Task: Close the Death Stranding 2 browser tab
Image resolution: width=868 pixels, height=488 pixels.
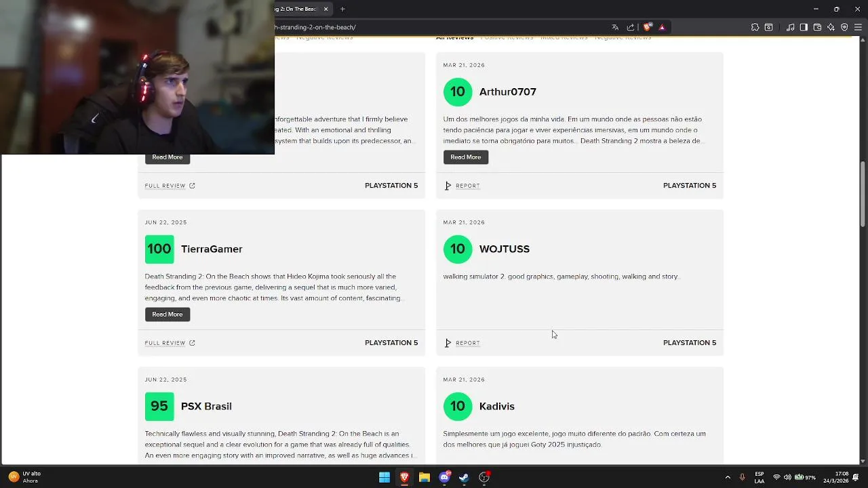Action: tap(325, 9)
